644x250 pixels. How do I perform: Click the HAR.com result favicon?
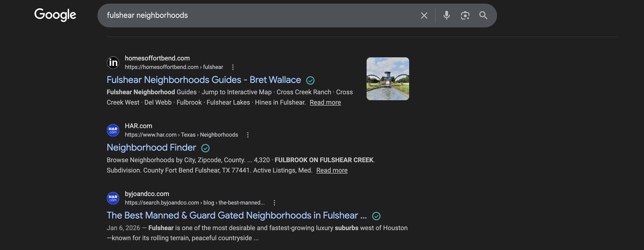click(113, 130)
